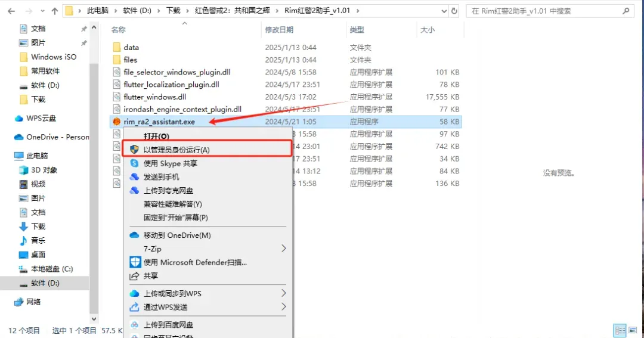This screenshot has height=338, width=644.
Task: Click 红色警戒2: 共和国之辉 breadcrumb
Action: point(233,11)
